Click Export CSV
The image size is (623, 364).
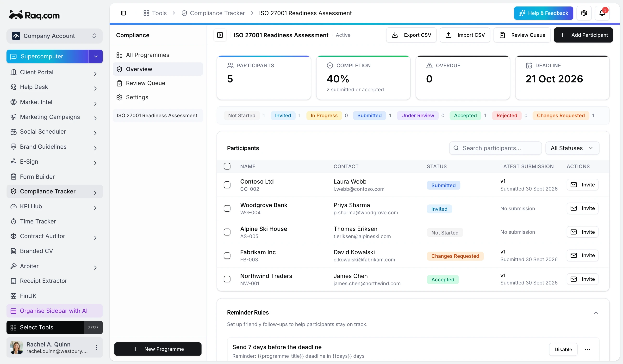coord(411,35)
